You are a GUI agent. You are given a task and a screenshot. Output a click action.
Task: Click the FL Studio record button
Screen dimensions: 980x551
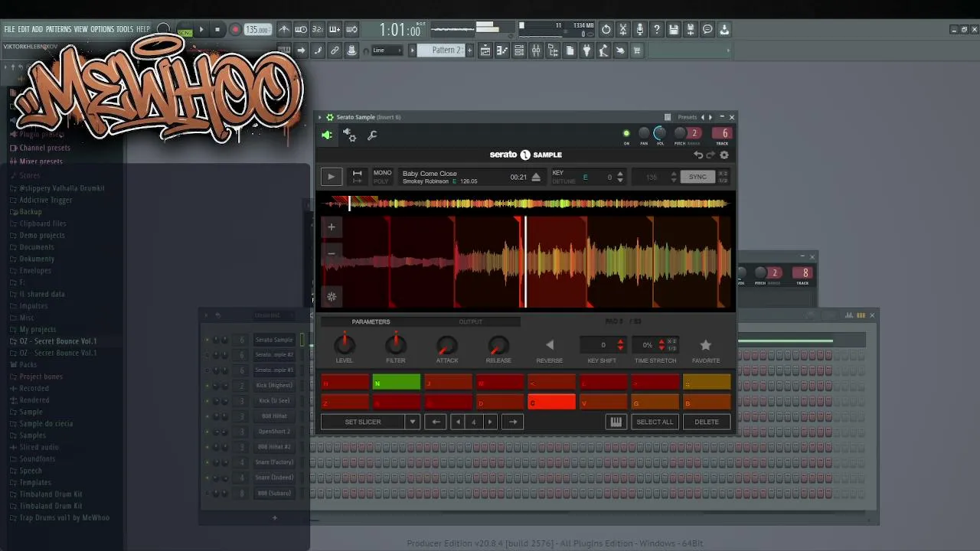(x=235, y=30)
